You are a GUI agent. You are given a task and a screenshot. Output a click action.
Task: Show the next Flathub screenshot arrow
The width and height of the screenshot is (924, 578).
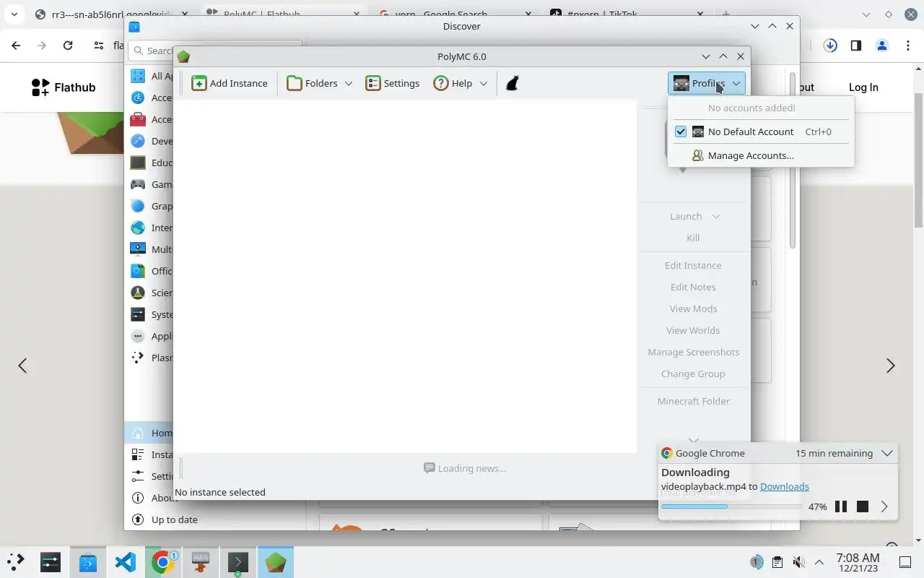890,366
